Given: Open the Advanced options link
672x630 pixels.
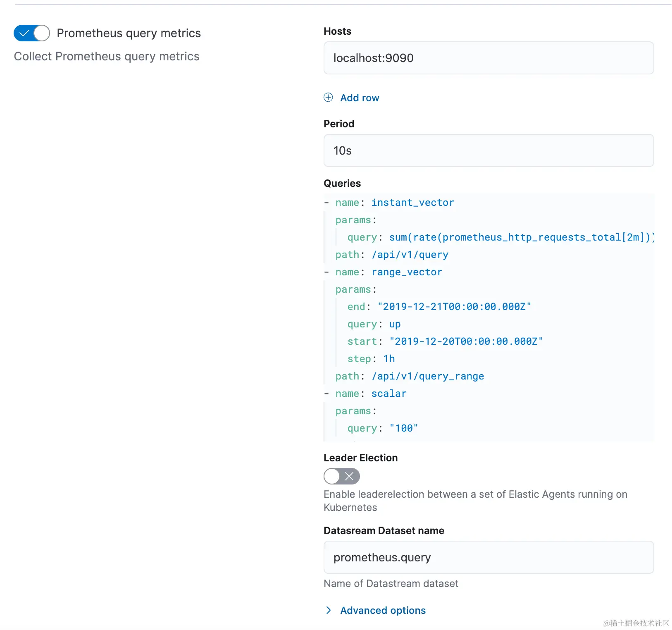Looking at the screenshot, I should tap(383, 611).
